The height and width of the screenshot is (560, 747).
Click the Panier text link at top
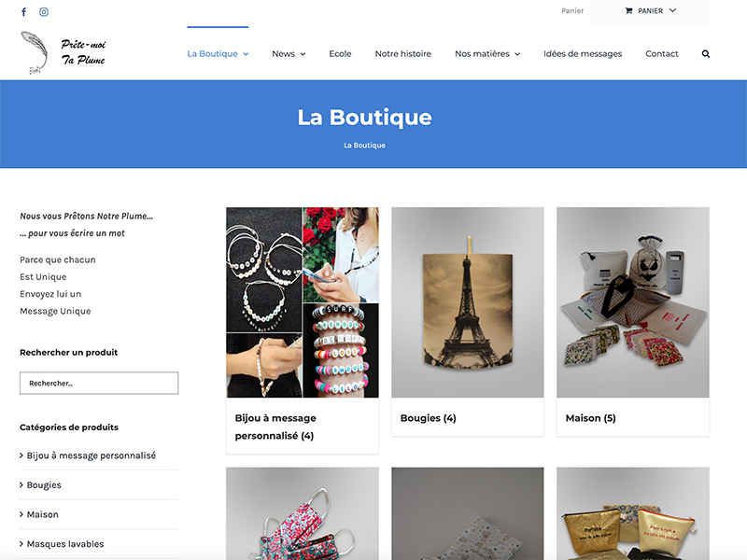click(x=572, y=10)
